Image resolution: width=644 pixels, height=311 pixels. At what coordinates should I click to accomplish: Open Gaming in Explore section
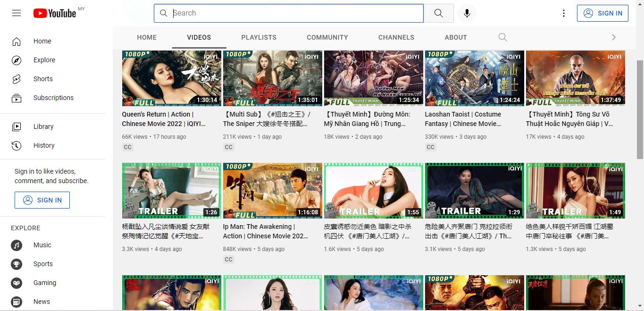(44, 283)
